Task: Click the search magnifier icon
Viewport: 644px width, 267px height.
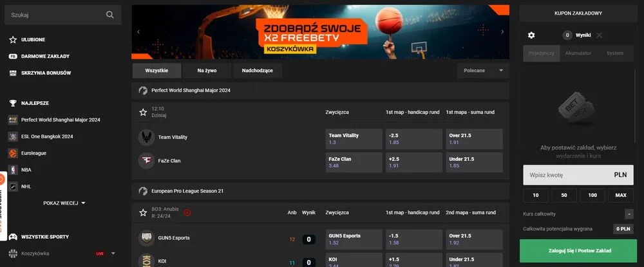Action: tap(109, 15)
